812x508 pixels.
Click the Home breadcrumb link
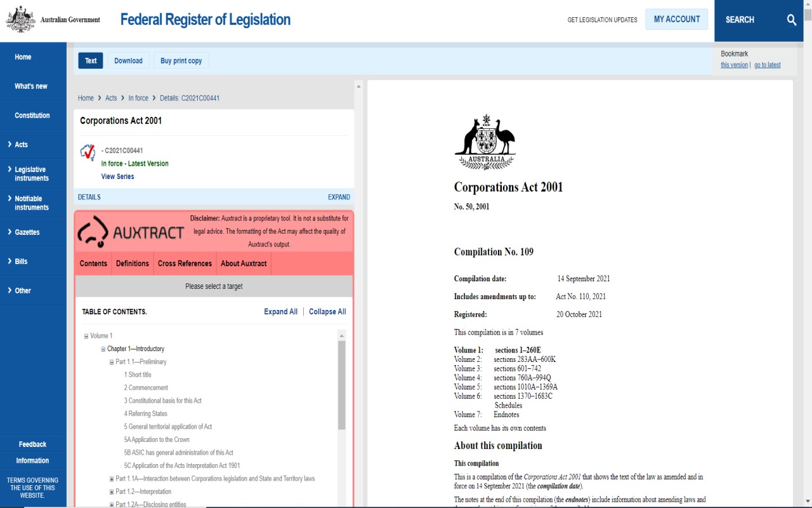pyautogui.click(x=86, y=98)
